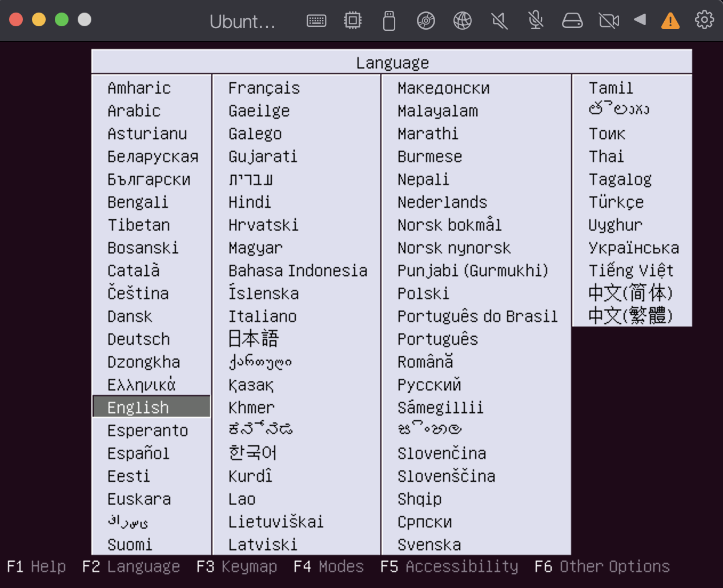Select Amharic language
This screenshot has width=723, height=588.
click(139, 88)
